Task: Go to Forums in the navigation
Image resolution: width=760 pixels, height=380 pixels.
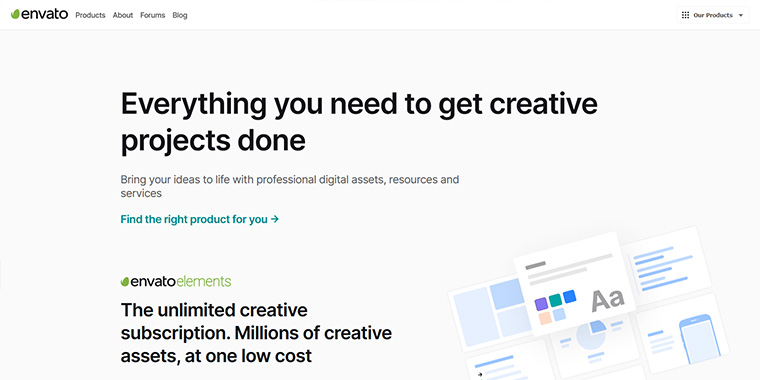Action: click(153, 15)
